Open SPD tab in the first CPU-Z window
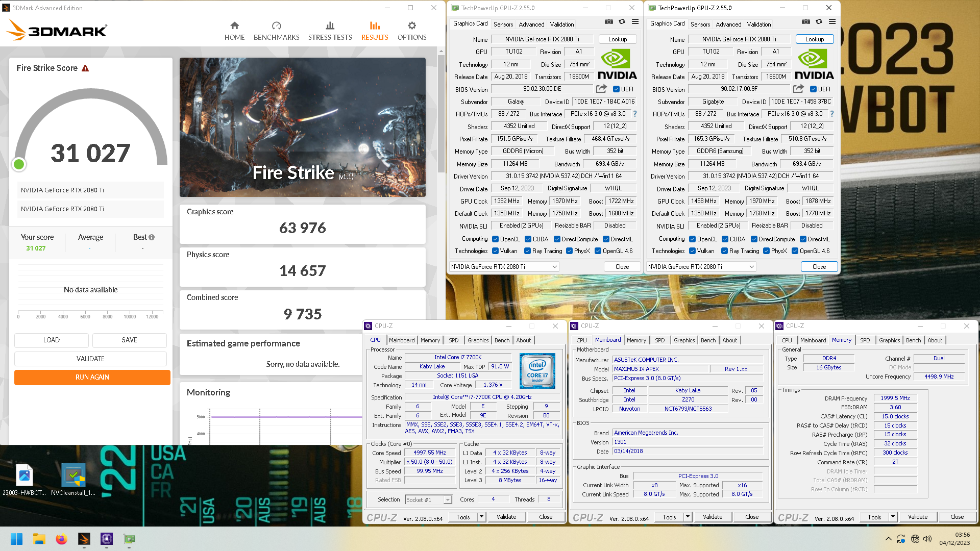The height and width of the screenshot is (551, 980). click(453, 340)
